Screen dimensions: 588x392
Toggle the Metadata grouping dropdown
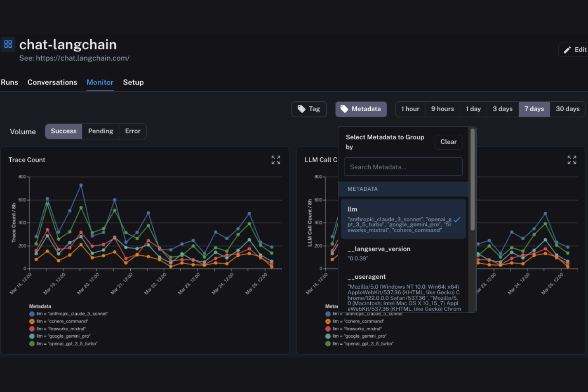tap(361, 109)
